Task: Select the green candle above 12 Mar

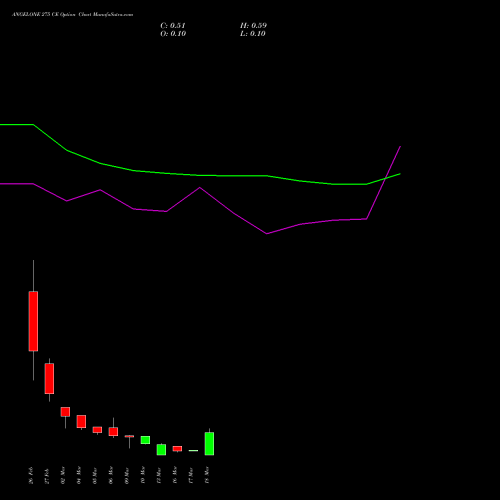Action: coord(161,449)
